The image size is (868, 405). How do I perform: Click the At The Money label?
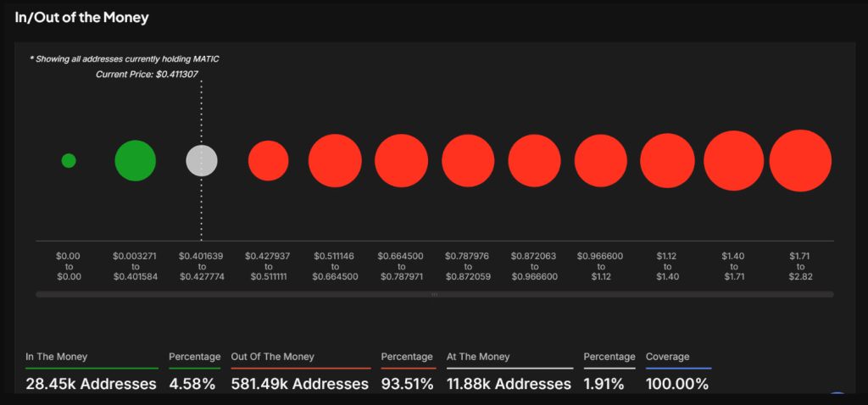[478, 357]
